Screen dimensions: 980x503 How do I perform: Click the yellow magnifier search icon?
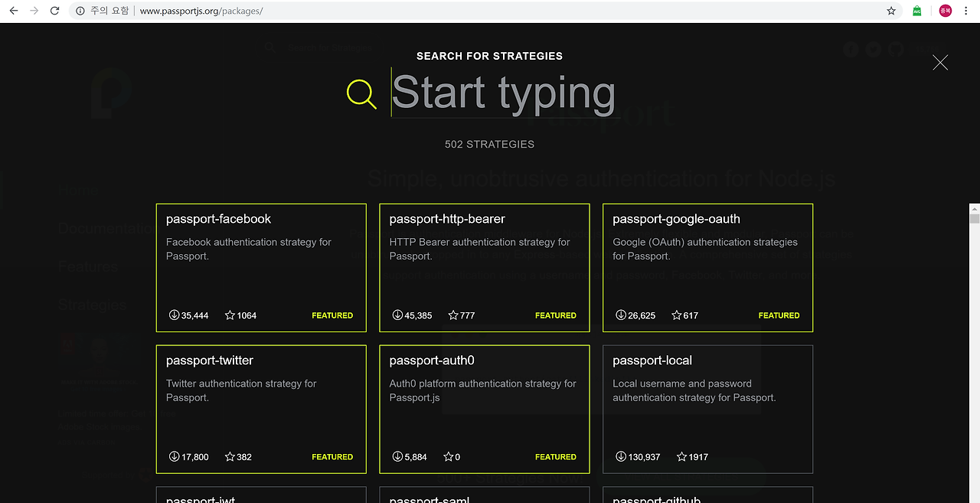coord(361,94)
